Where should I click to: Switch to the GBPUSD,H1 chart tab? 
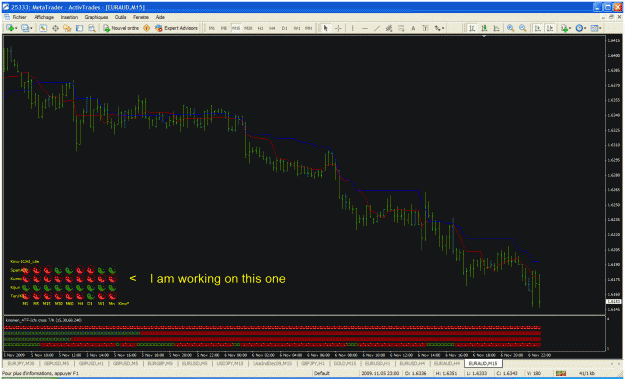pos(91,363)
